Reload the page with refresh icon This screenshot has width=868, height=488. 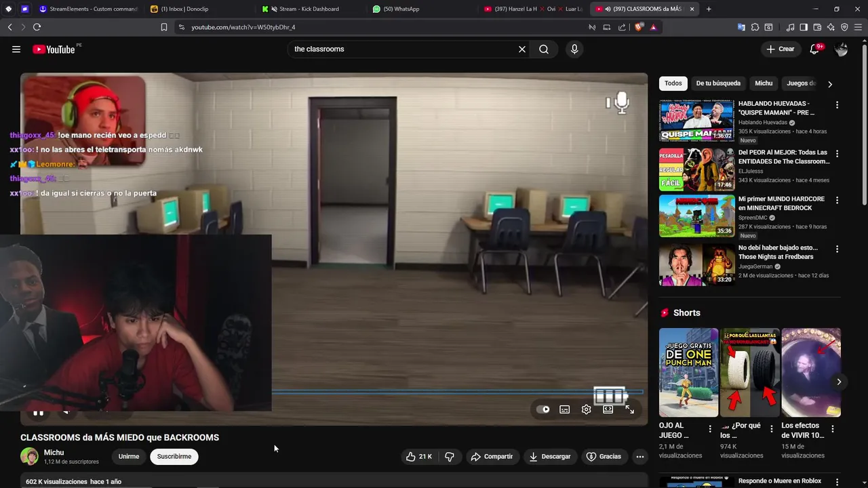pos(37,27)
